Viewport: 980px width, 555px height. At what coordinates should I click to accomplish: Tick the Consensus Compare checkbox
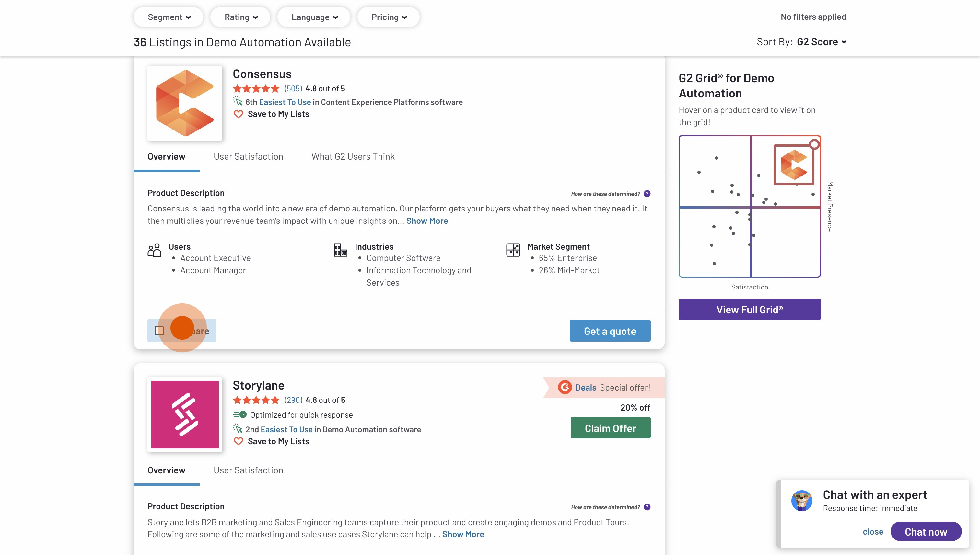click(x=159, y=331)
